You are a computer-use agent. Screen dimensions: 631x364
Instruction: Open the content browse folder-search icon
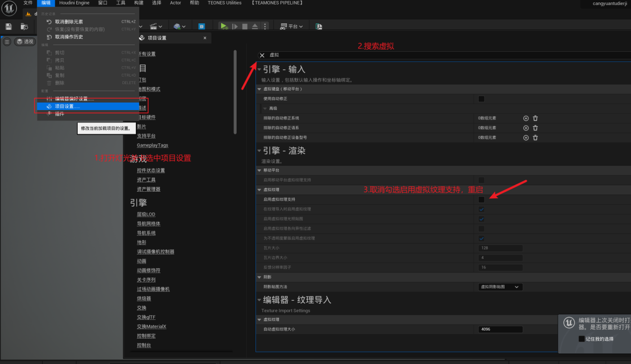(x=24, y=26)
